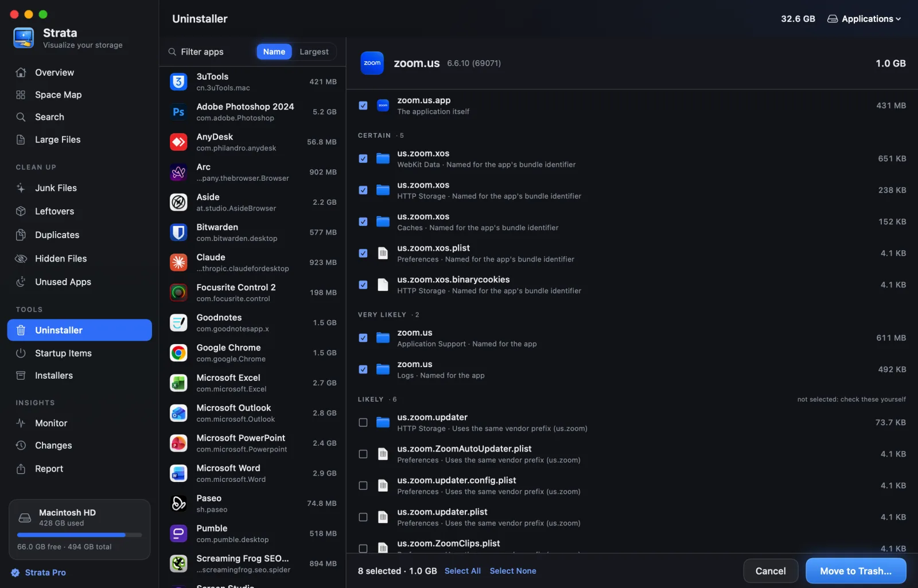Select the Claude app row
The height and width of the screenshot is (588, 918).
252,262
